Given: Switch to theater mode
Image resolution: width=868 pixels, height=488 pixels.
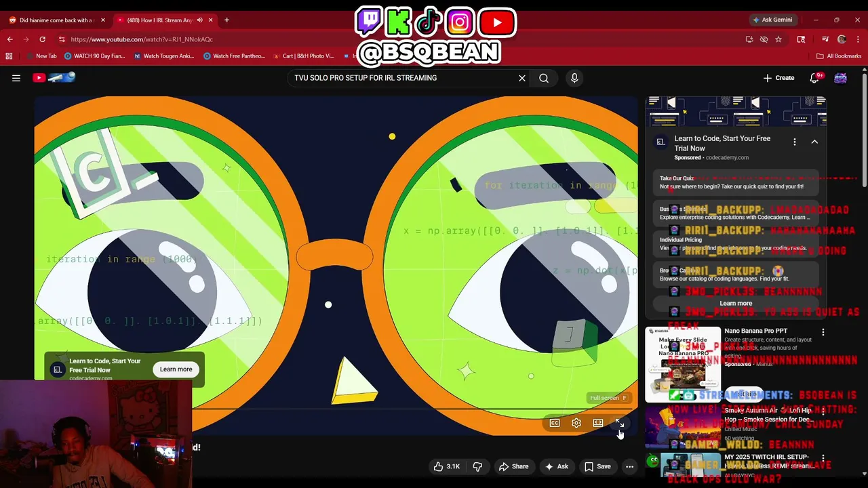Looking at the screenshot, I should pyautogui.click(x=598, y=423).
